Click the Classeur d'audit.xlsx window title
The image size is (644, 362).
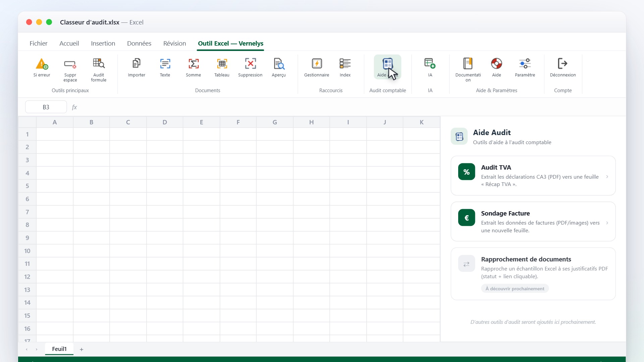point(90,22)
